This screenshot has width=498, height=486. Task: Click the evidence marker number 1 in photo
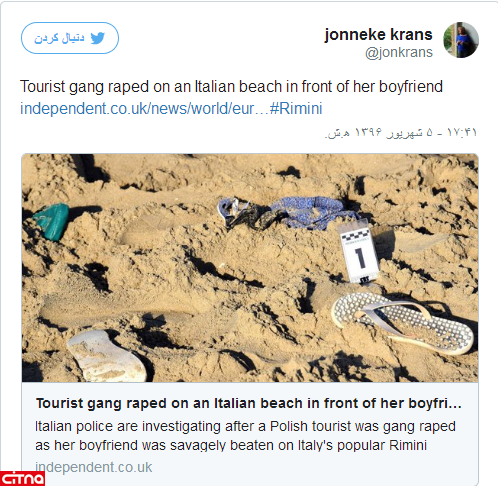359,253
